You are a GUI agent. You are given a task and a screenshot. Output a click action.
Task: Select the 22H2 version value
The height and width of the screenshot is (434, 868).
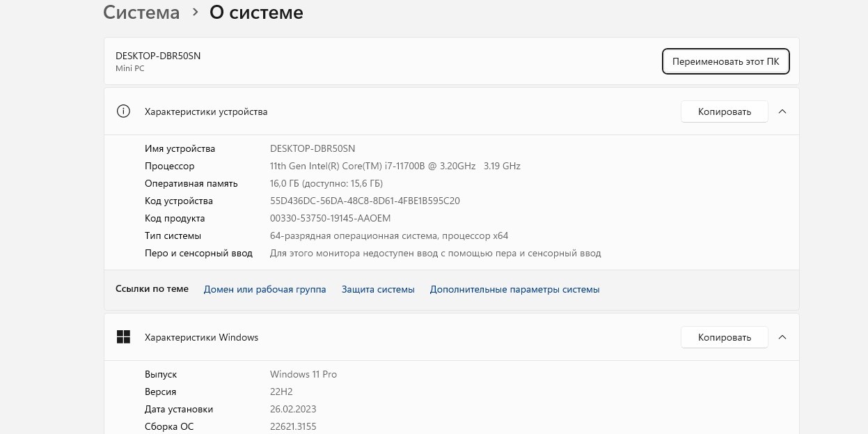[282, 392]
